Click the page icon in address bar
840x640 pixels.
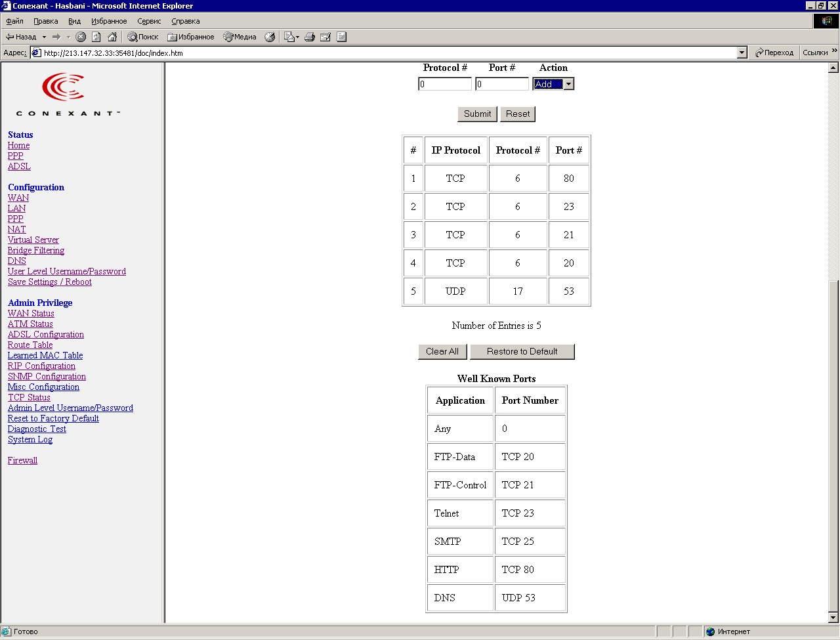click(x=37, y=53)
